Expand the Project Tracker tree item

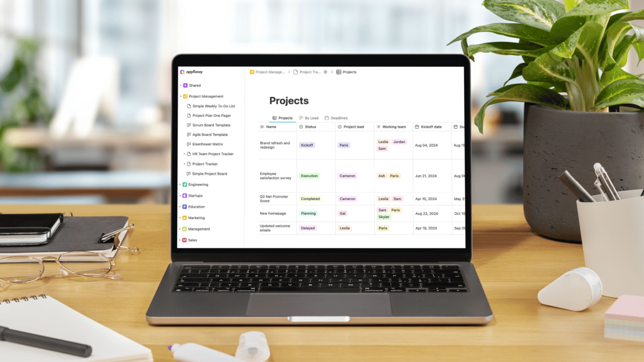click(x=185, y=164)
